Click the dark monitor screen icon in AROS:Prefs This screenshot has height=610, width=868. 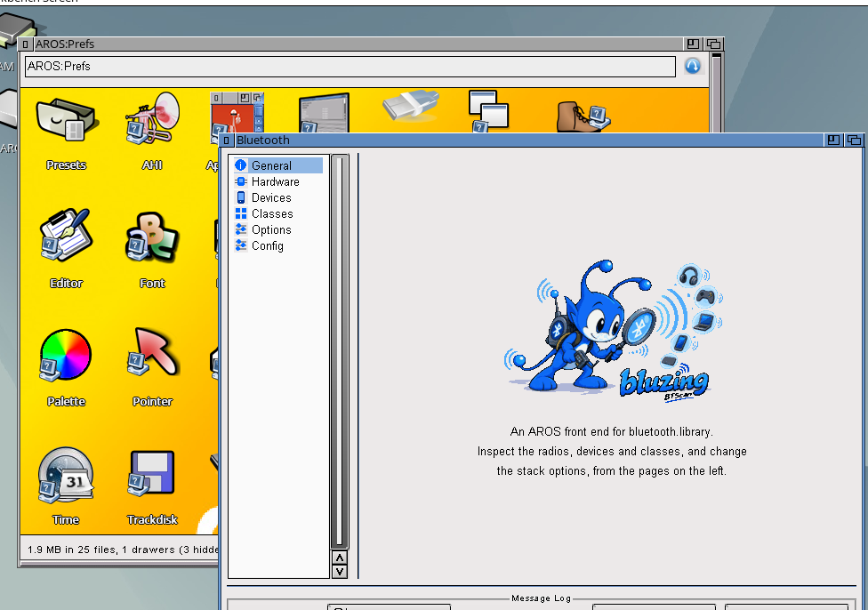324,113
